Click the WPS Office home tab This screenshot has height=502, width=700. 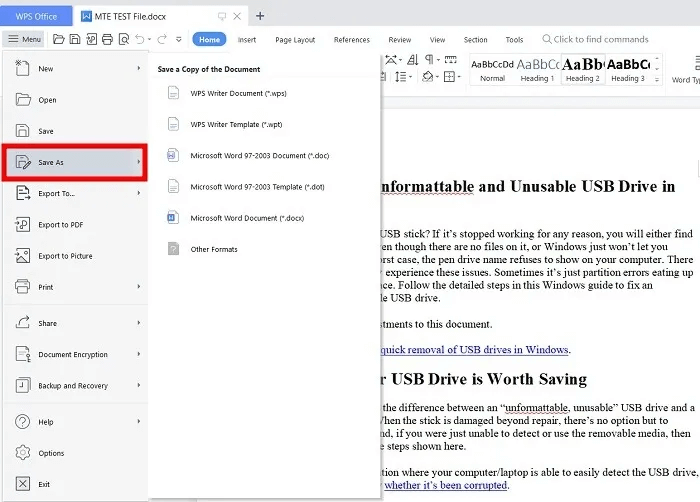point(36,16)
